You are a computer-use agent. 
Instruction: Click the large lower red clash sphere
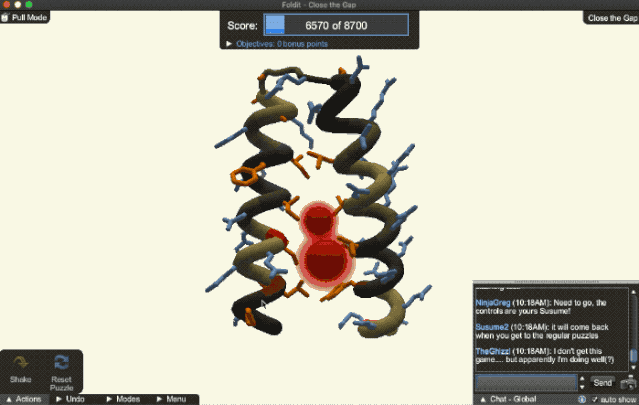click(x=325, y=262)
